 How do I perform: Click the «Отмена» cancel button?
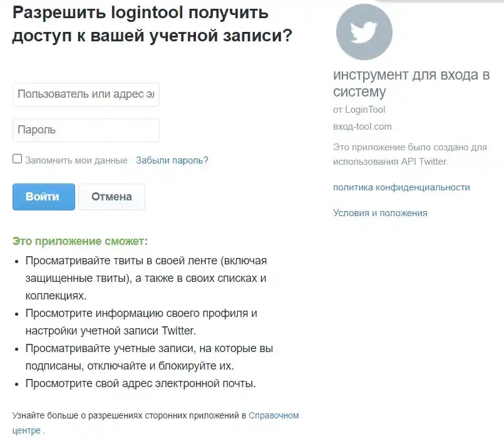[x=111, y=196]
